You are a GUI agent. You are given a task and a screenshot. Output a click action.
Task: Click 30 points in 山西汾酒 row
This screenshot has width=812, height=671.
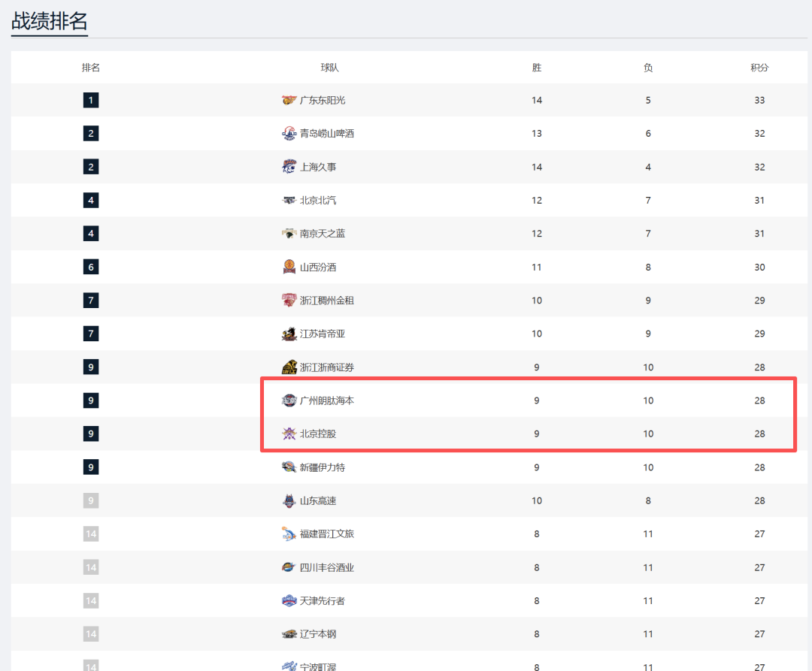[759, 267]
